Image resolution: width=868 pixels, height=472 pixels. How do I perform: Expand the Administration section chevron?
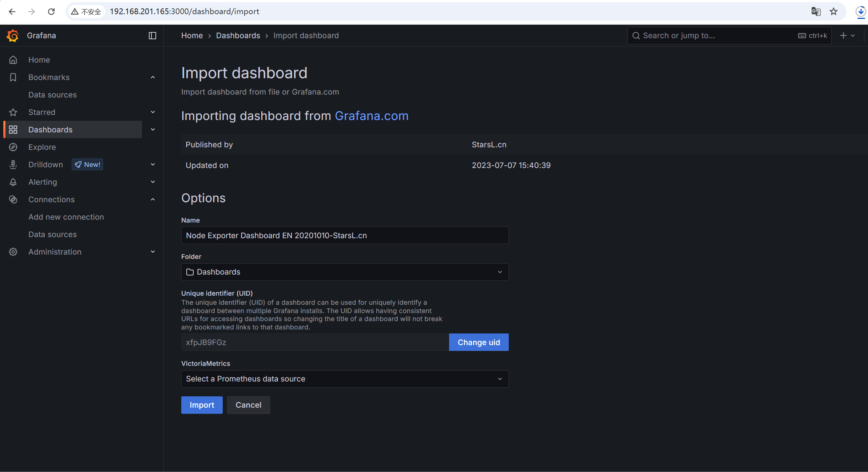(x=153, y=252)
